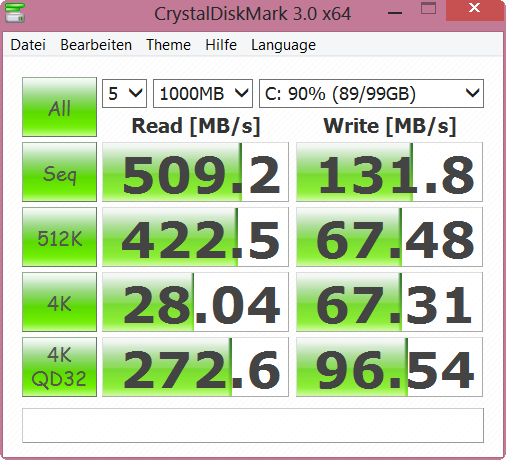Expand the drive selector showing C: 90%
The height and width of the screenshot is (460, 506).
371,93
